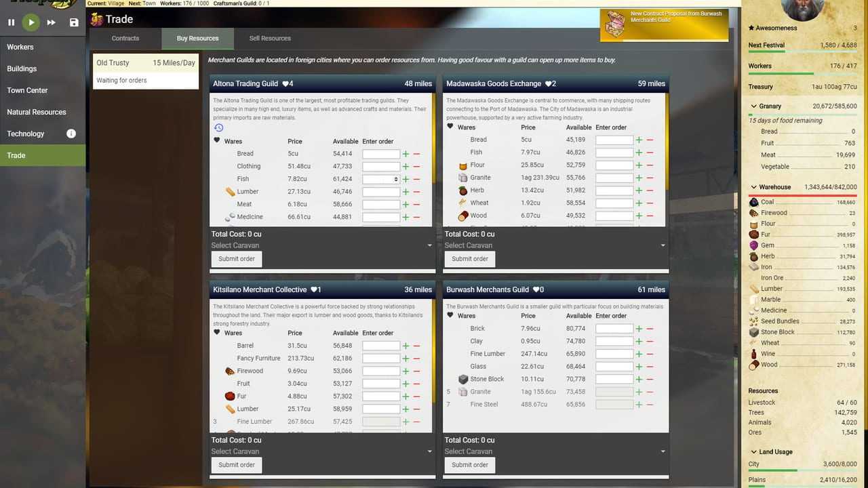Switch to the Sell Resources tab
Image resolution: width=868 pixels, height=488 pixels.
click(x=270, y=39)
